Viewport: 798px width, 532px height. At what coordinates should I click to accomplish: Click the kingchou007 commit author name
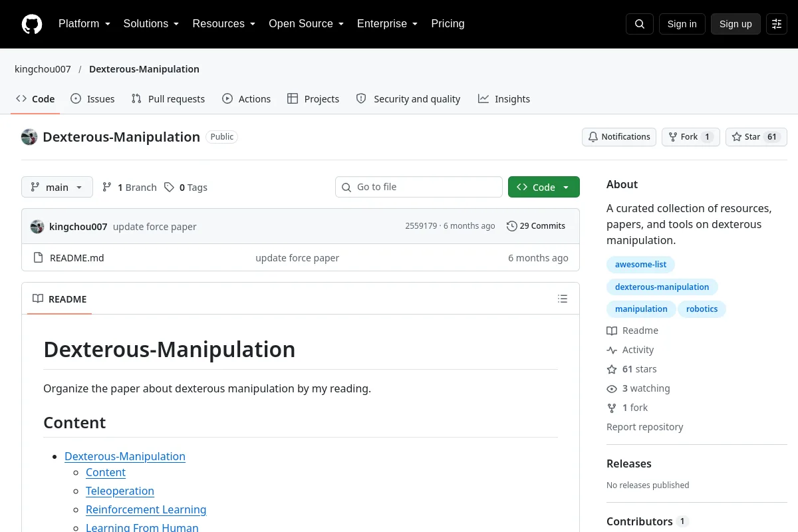pyautogui.click(x=78, y=227)
